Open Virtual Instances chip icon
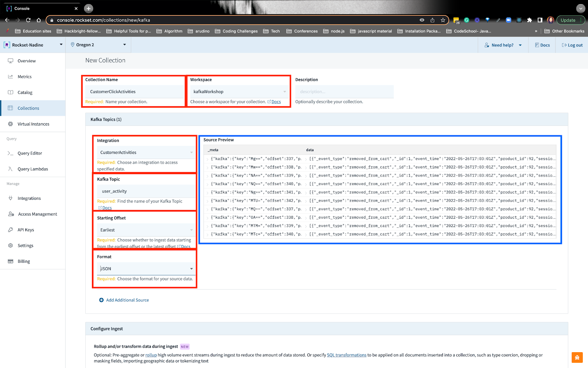Viewport: 588px width, 368px height. point(10,124)
